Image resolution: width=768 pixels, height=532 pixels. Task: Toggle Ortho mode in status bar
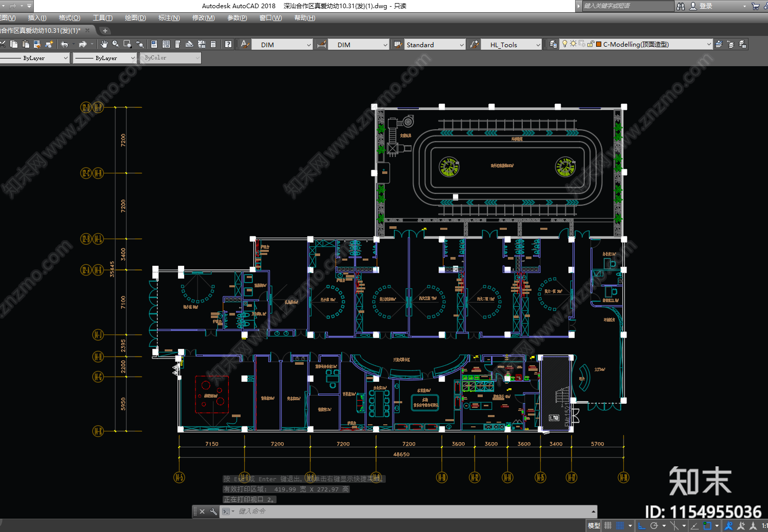click(x=642, y=526)
